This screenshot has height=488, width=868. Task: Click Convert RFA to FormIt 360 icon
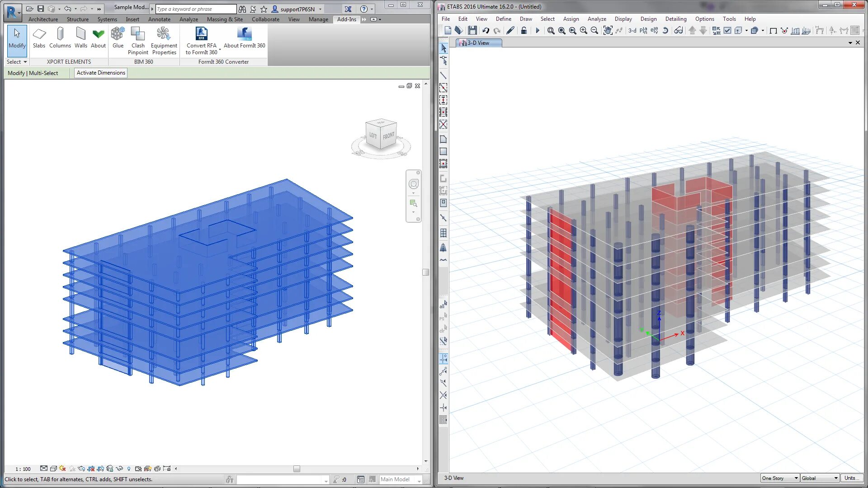coord(201,34)
